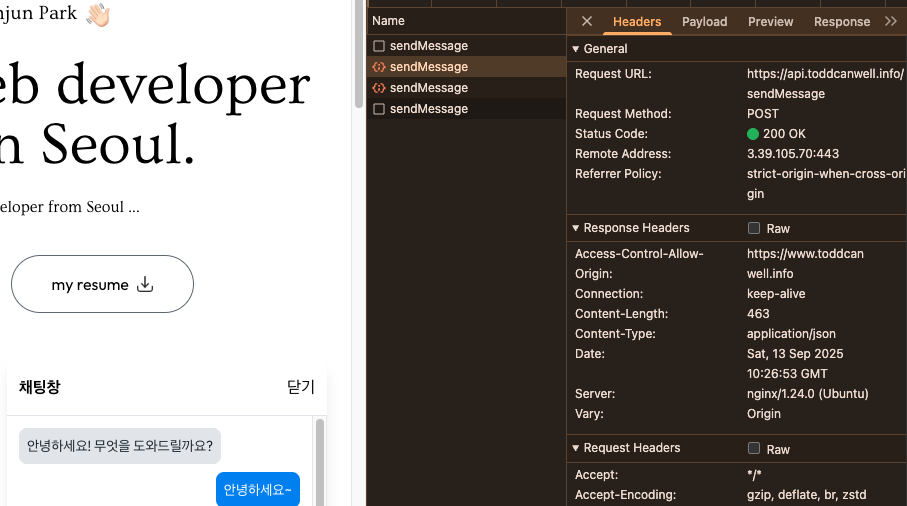Viewport: 907px width, 506px height.
Task: Click download icon in my resume button
Action: point(145,284)
